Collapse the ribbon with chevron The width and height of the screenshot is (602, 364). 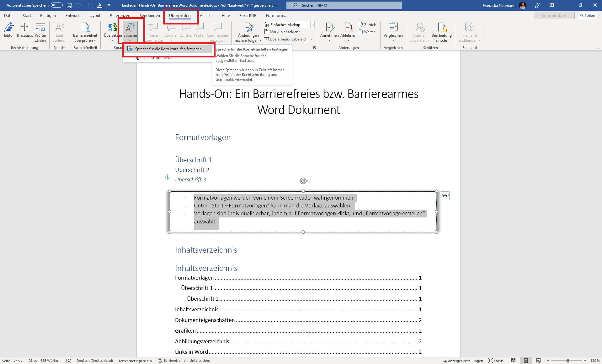598,48
